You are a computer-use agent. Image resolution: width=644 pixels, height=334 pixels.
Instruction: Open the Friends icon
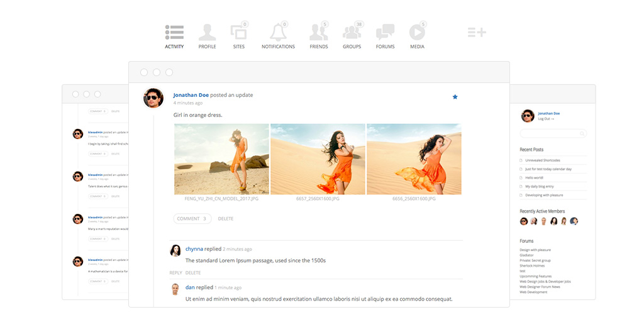click(318, 33)
